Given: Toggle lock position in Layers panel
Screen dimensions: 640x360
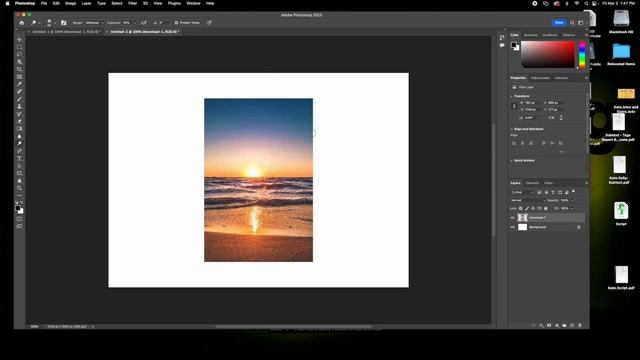Looking at the screenshot, I should point(533,208).
